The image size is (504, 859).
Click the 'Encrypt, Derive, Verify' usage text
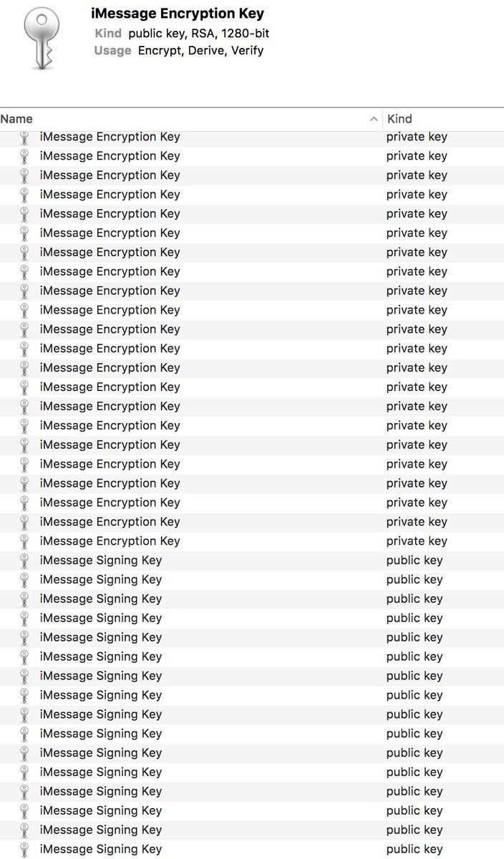point(200,51)
